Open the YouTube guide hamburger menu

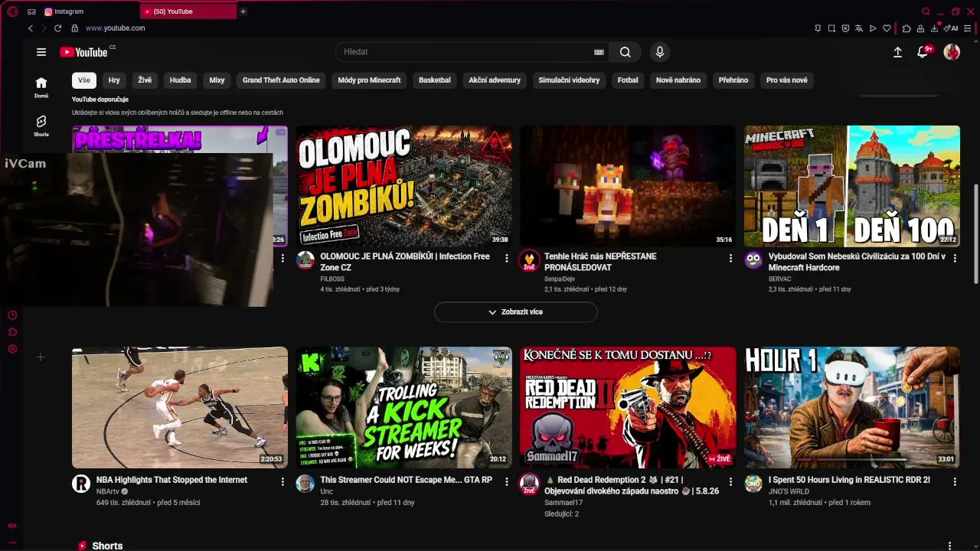[x=41, y=52]
